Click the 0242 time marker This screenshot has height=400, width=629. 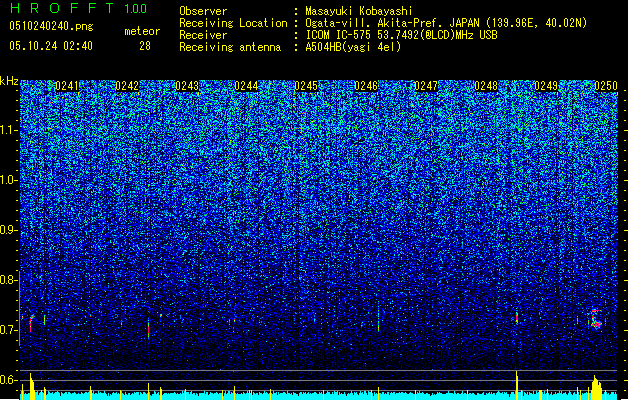tap(127, 86)
